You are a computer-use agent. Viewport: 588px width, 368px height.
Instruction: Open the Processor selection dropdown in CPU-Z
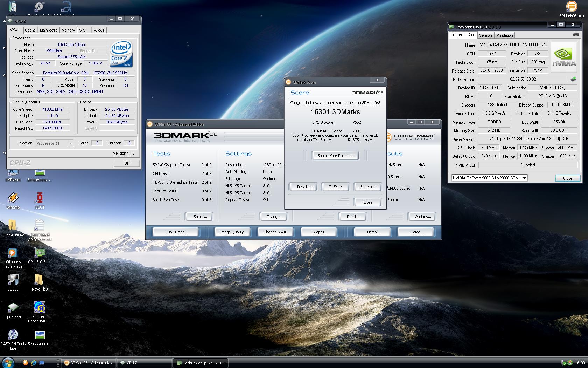[x=55, y=143]
